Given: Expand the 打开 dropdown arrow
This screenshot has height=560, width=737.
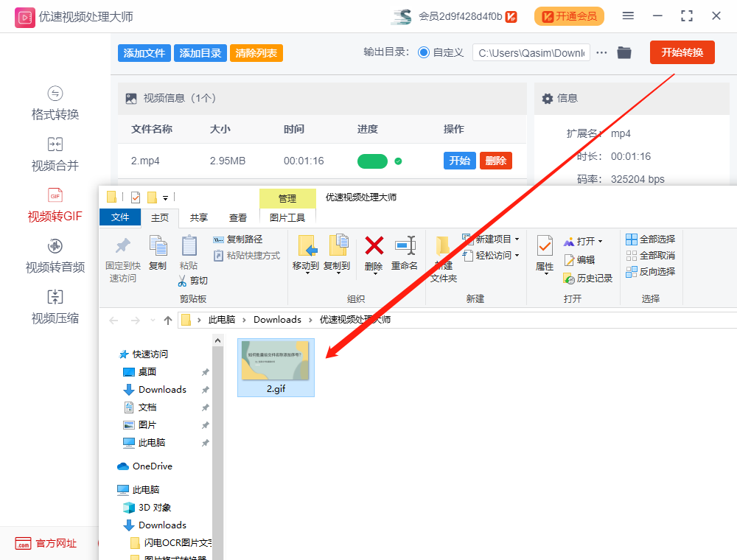Looking at the screenshot, I should pyautogui.click(x=600, y=242).
